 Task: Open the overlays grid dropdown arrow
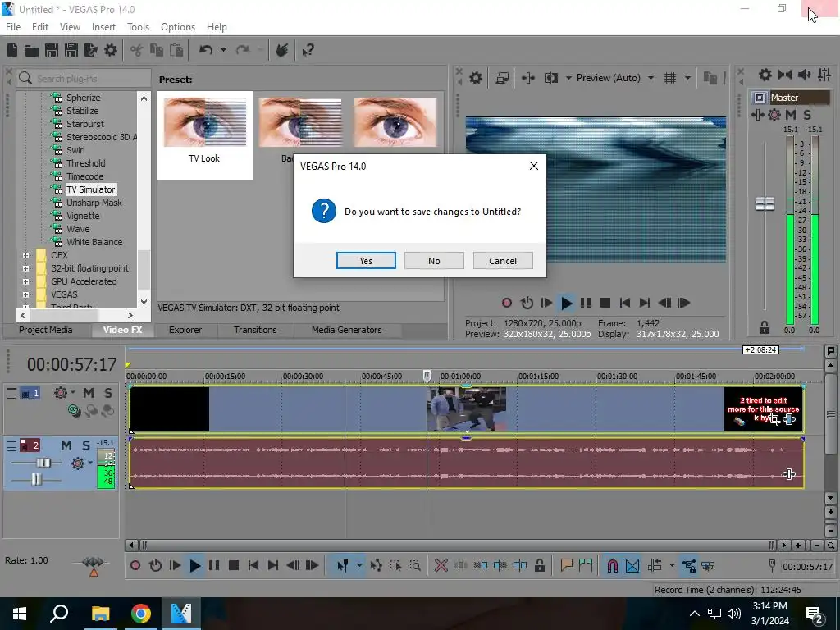tap(687, 78)
